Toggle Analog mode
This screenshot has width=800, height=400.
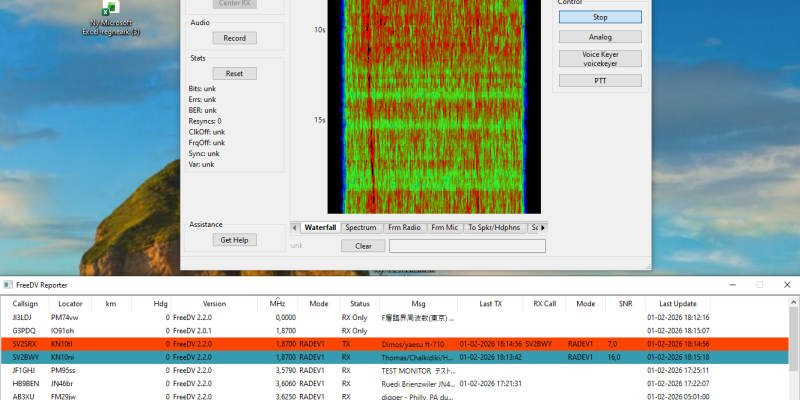pyautogui.click(x=600, y=37)
